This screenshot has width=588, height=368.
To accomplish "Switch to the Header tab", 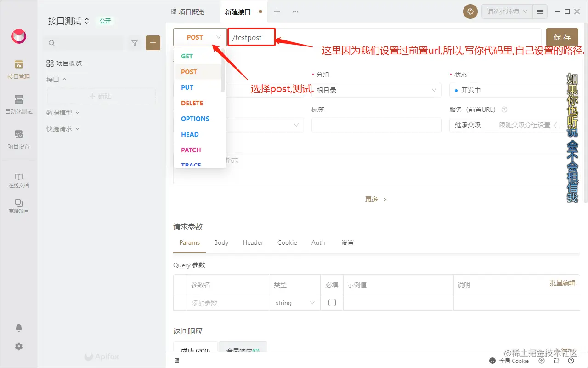I will (253, 242).
